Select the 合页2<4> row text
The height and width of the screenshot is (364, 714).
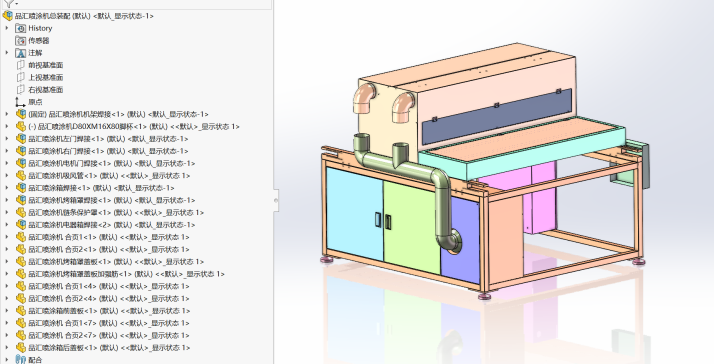[109, 299]
